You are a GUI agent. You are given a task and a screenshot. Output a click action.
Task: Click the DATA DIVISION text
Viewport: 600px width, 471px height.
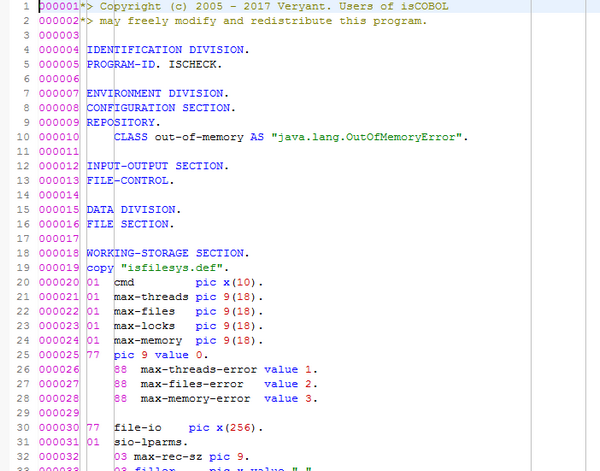(120, 209)
